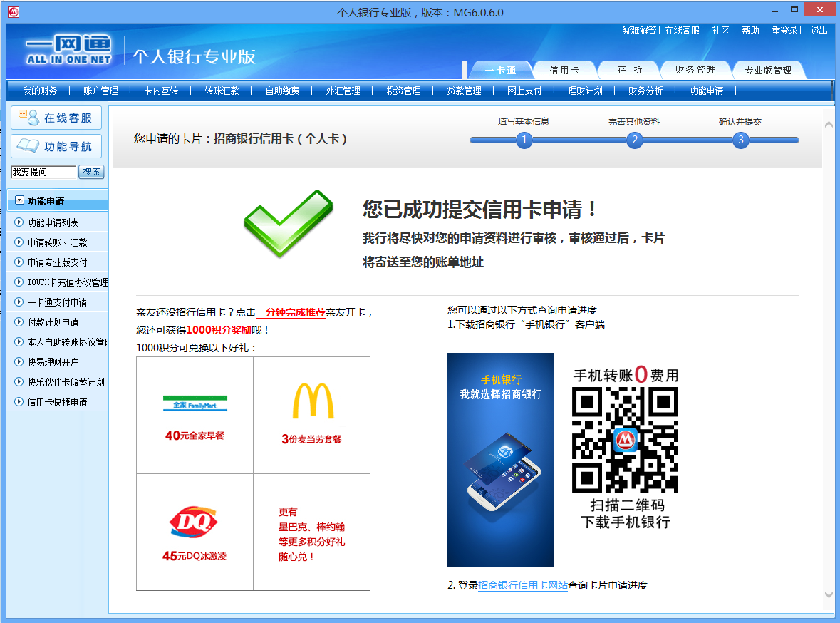
Task: Click the 功能申请列表 arrow bullet icon
Action: click(x=19, y=222)
